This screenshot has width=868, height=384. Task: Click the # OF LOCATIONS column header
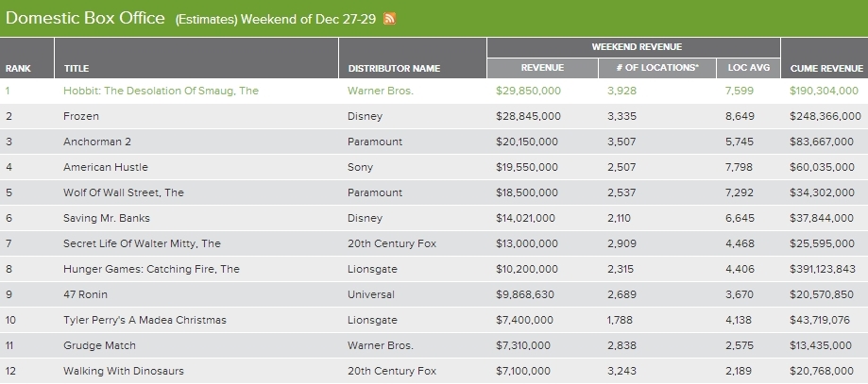coord(657,68)
